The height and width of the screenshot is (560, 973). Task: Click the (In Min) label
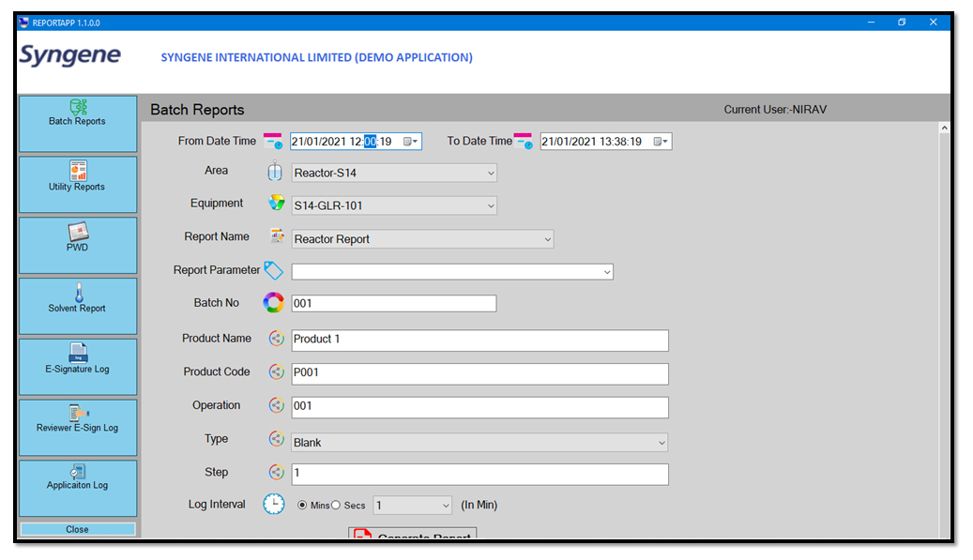coord(479,505)
